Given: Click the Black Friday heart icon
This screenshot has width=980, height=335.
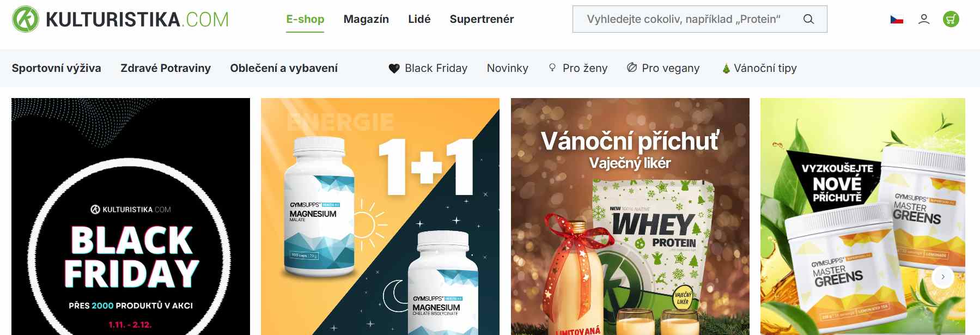Looking at the screenshot, I should (394, 69).
